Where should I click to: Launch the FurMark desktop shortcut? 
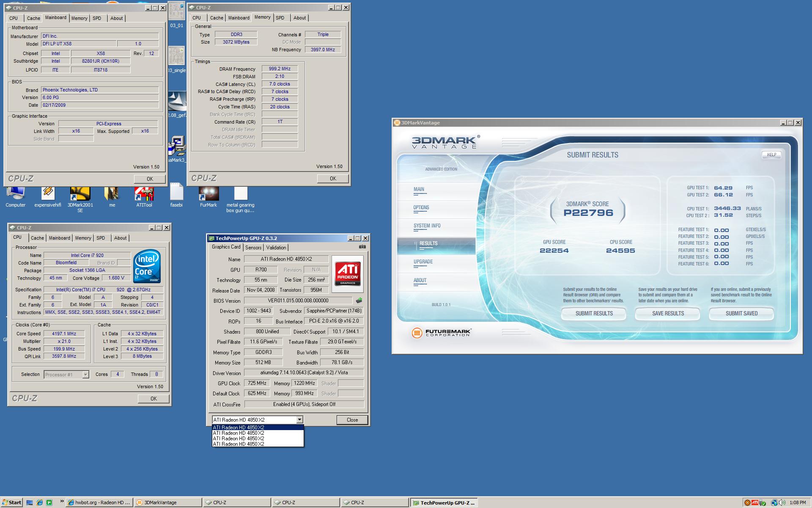(x=208, y=197)
